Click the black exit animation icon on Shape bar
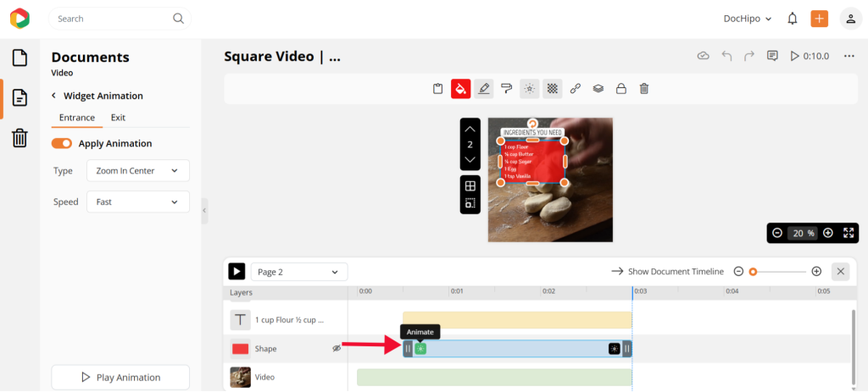868x392 pixels. (615, 349)
